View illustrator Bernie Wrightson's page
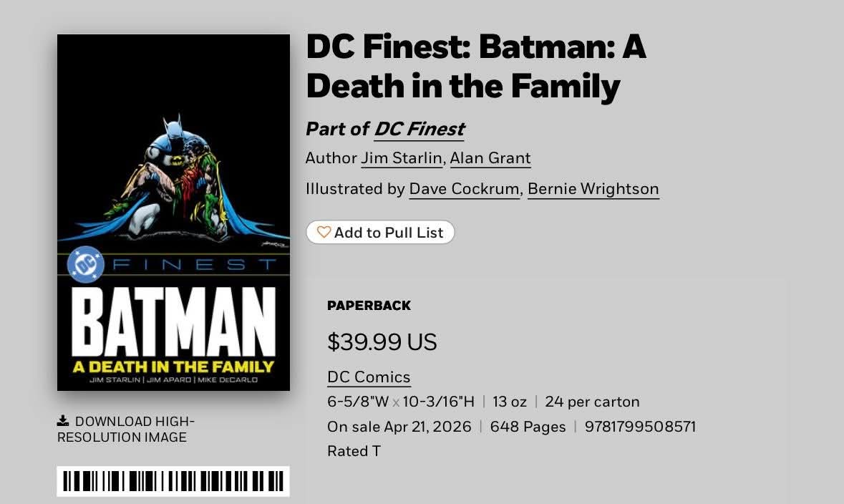The image size is (844, 504). pyautogui.click(x=593, y=189)
